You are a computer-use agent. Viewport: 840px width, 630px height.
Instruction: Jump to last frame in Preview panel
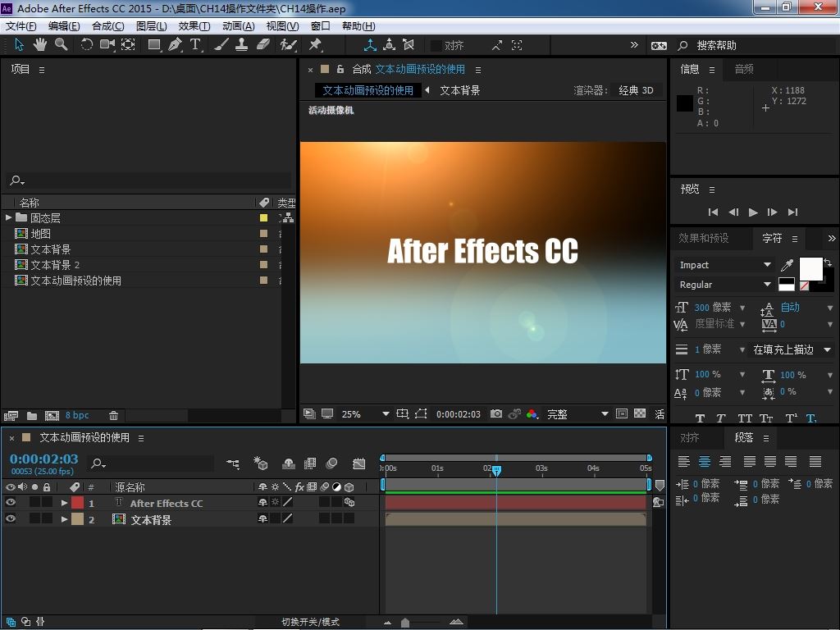[793, 212]
